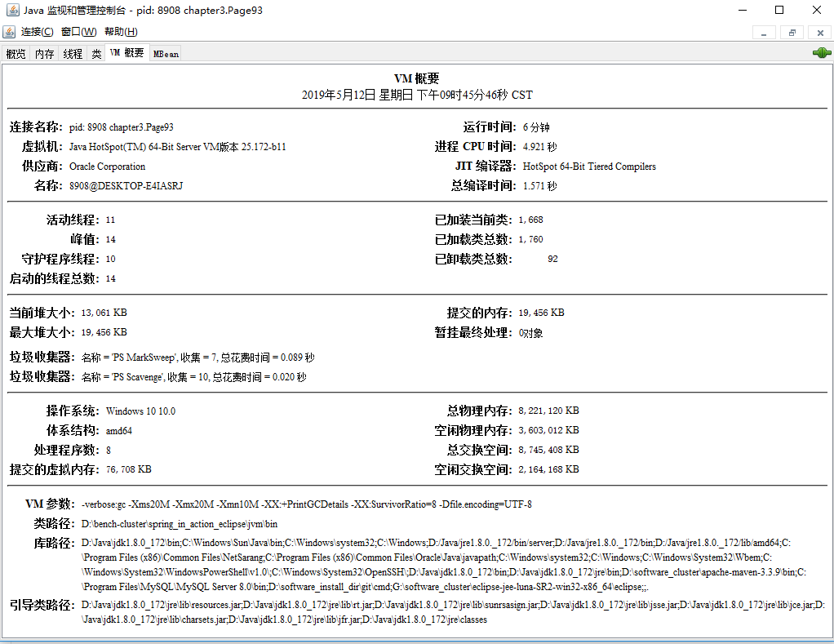This screenshot has height=644, width=834.
Task: Minimize the main JConsole window
Action: (743, 10)
